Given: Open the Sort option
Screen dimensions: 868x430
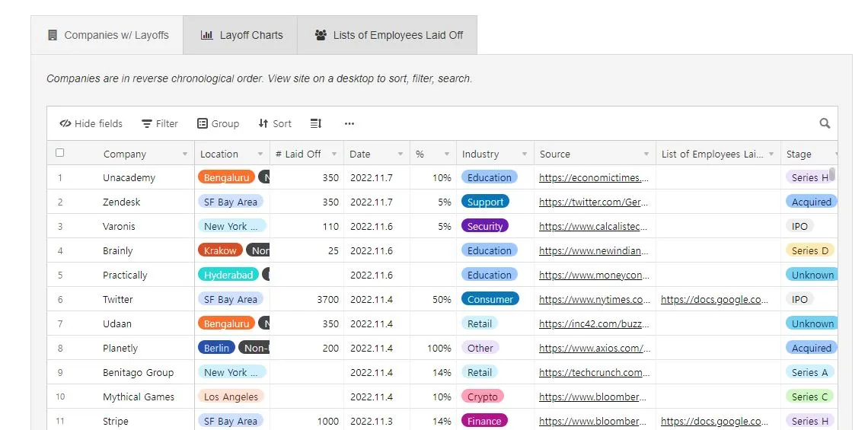Looking at the screenshot, I should click(x=275, y=123).
